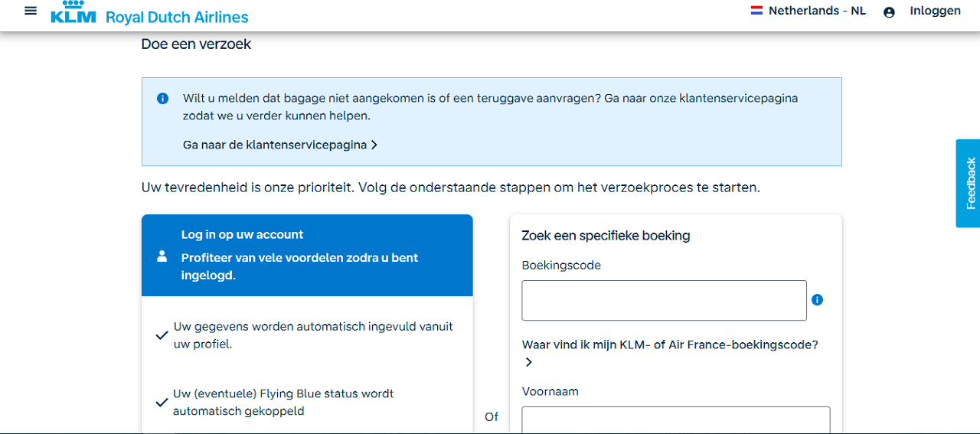This screenshot has height=434, width=980.
Task: Click the info icon in blue notice
Action: (162, 99)
